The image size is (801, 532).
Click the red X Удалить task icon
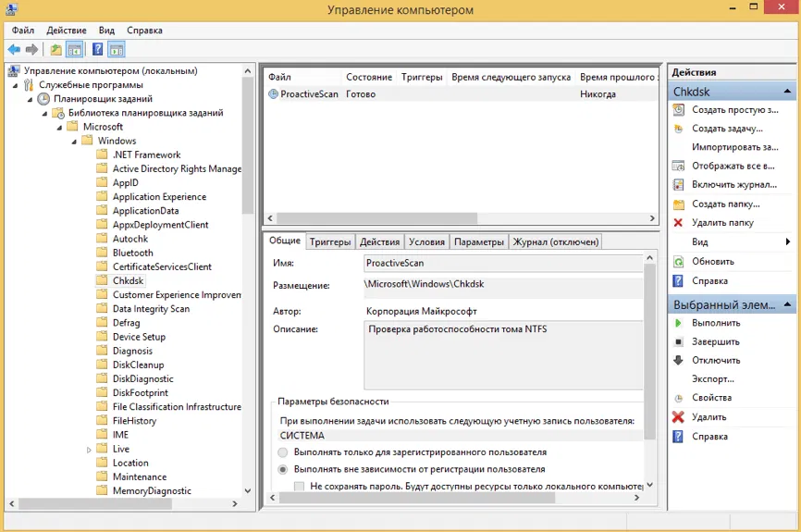coord(678,417)
